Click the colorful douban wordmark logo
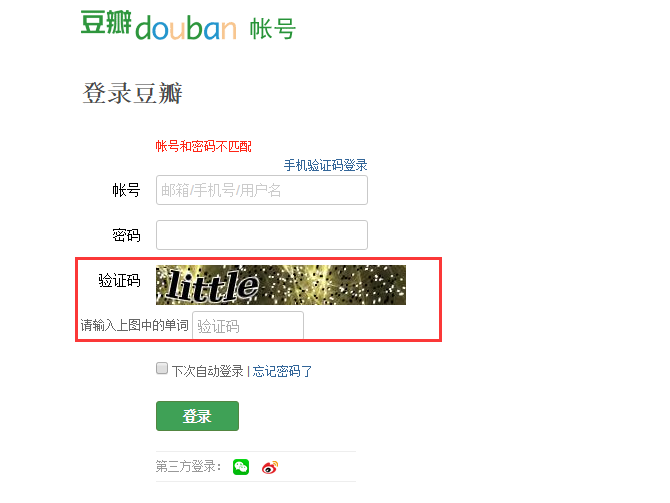Viewport: 670px width, 503px height. coord(186,28)
